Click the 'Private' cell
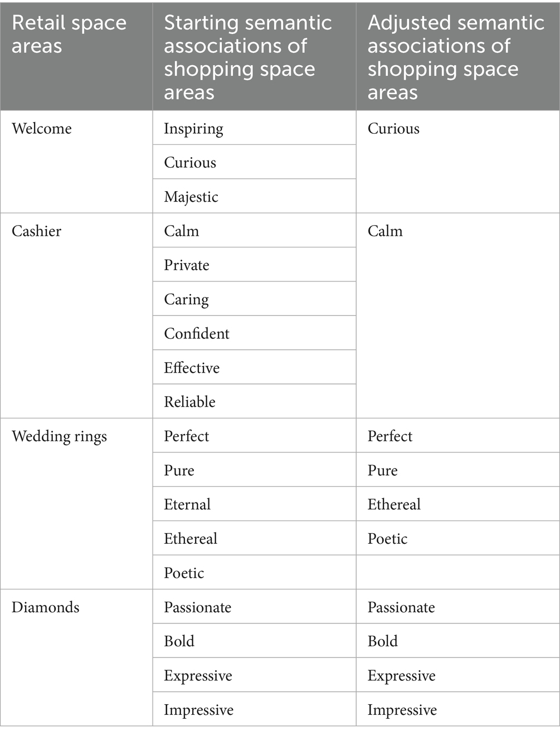 [x=187, y=265]
